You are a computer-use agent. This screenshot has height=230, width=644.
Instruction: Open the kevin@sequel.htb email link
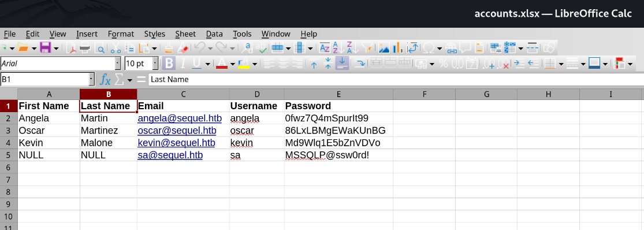(x=176, y=143)
